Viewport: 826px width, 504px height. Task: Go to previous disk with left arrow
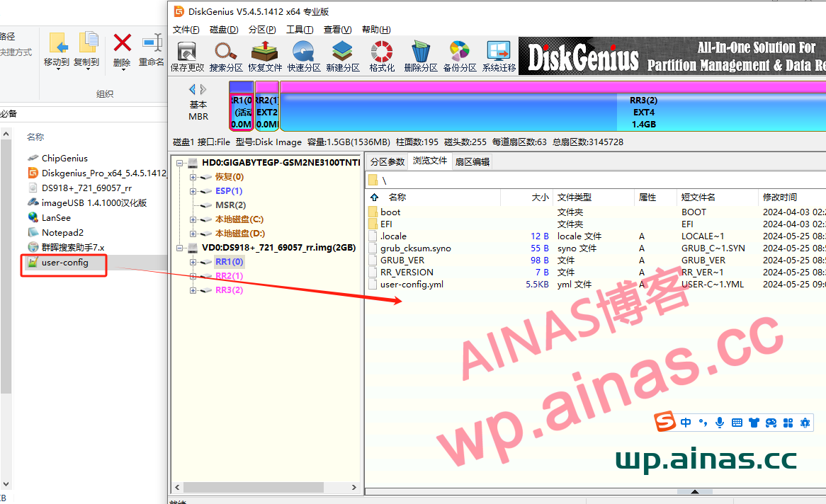click(192, 89)
